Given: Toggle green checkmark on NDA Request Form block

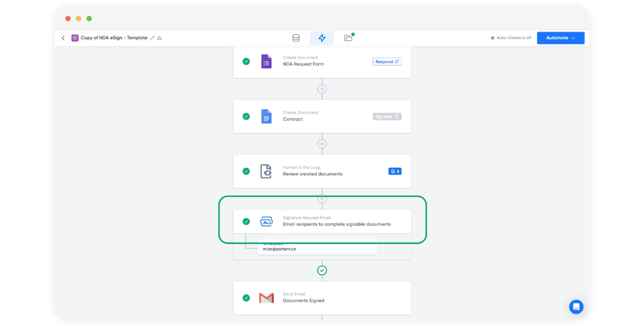Looking at the screenshot, I should click(246, 61).
